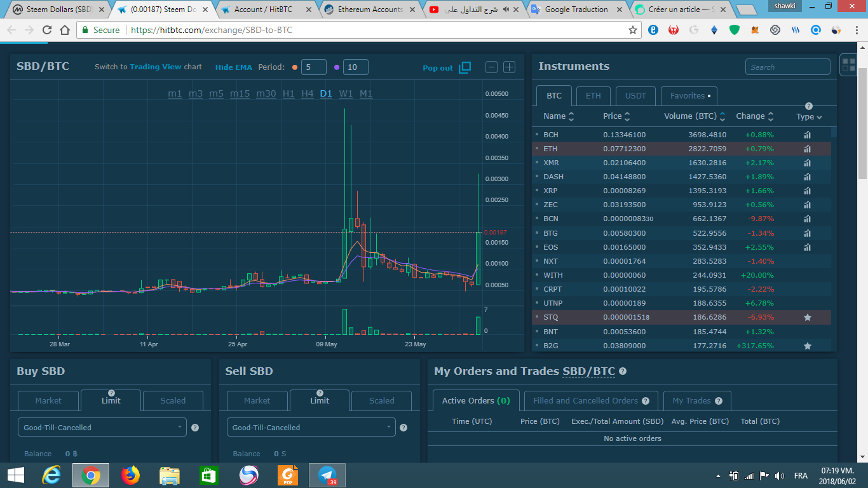Select the XRP instrument row
The height and width of the screenshot is (488, 868).
[x=681, y=191]
